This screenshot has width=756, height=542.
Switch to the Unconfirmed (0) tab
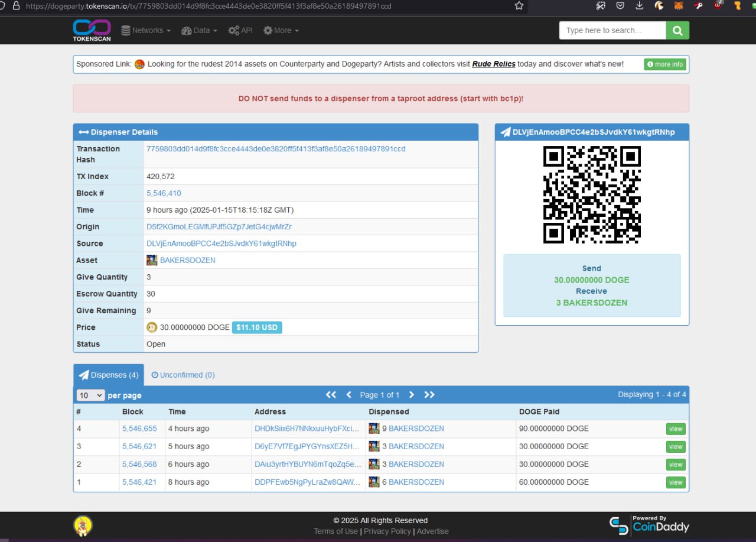(x=183, y=375)
